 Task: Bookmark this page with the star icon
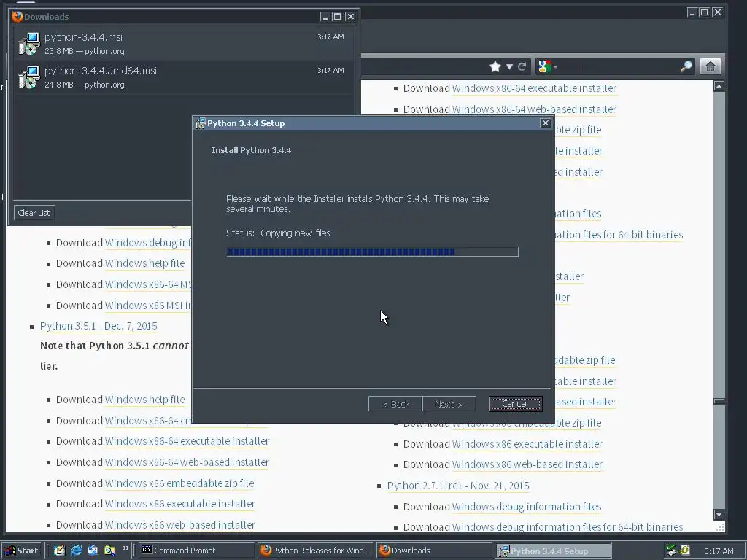(x=495, y=66)
